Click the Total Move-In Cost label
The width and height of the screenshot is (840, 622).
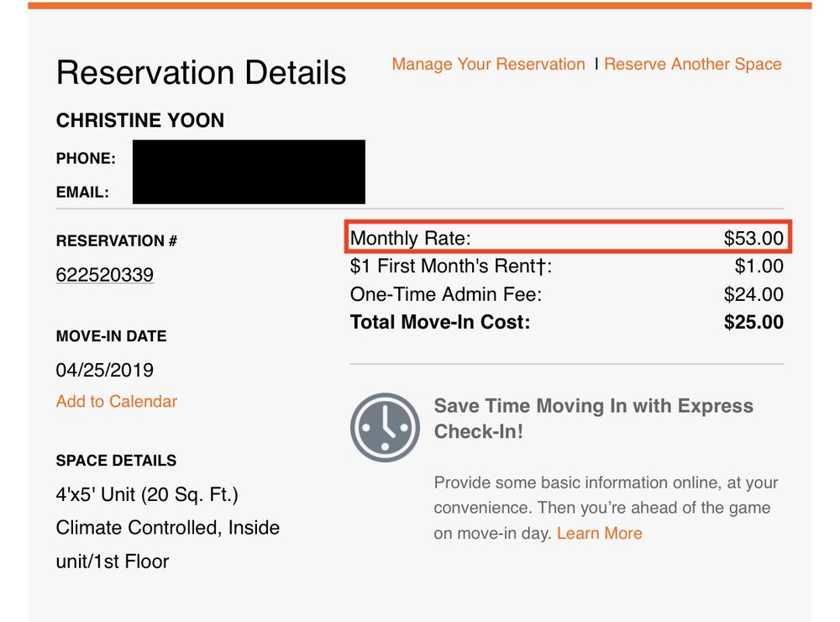[440, 322]
